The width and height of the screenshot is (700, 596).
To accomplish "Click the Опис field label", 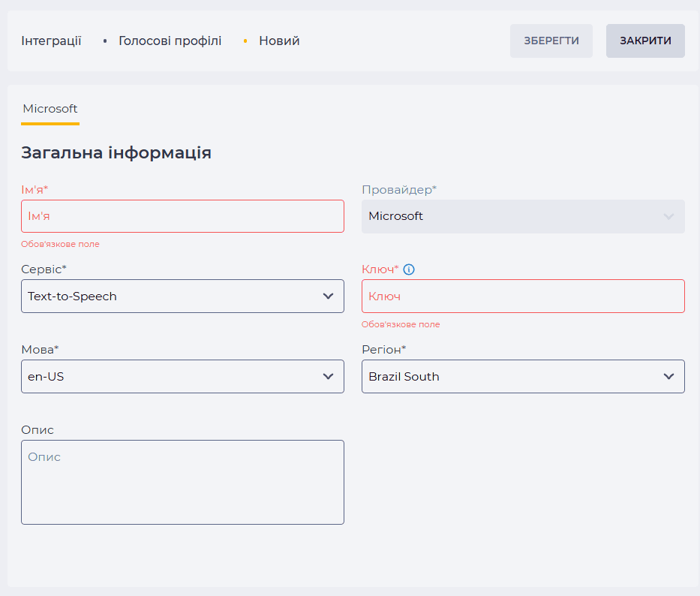I will (38, 430).
